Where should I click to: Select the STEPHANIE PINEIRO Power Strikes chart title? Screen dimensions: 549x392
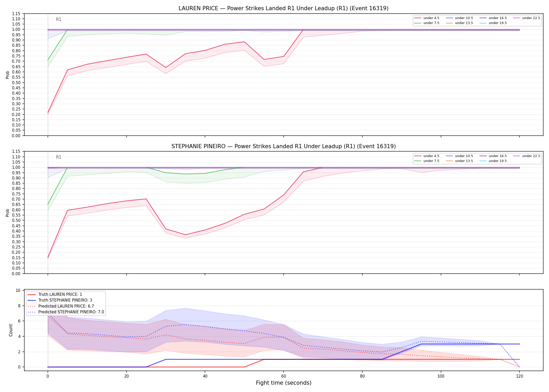pyautogui.click(x=283, y=146)
